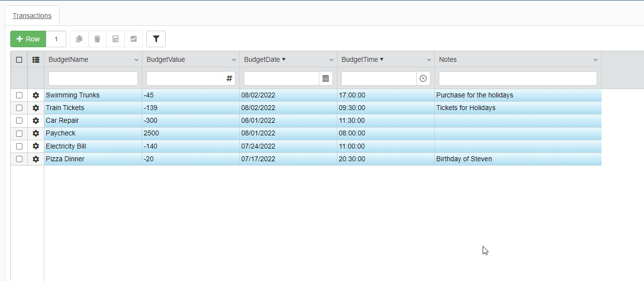The image size is (644, 281).
Task: Switch to the Transactions tab
Action: tap(32, 16)
